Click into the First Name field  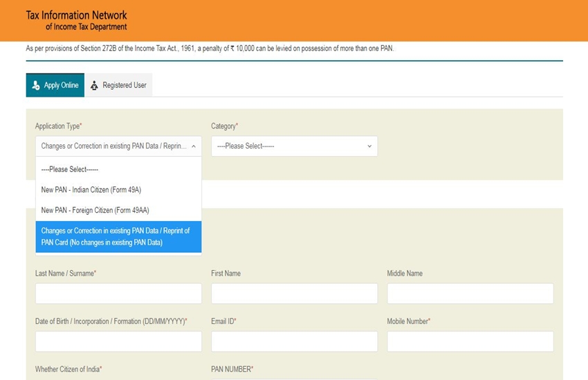[294, 294]
